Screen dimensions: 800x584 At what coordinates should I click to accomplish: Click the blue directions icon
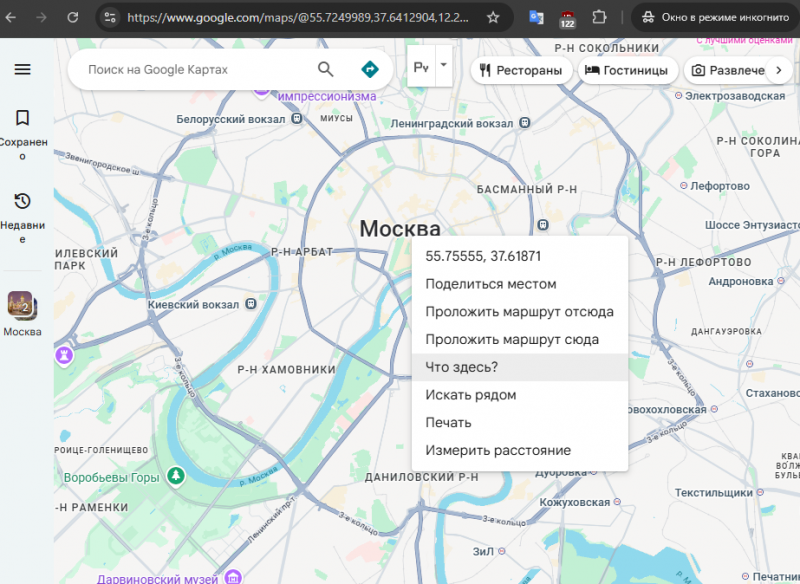pos(370,69)
